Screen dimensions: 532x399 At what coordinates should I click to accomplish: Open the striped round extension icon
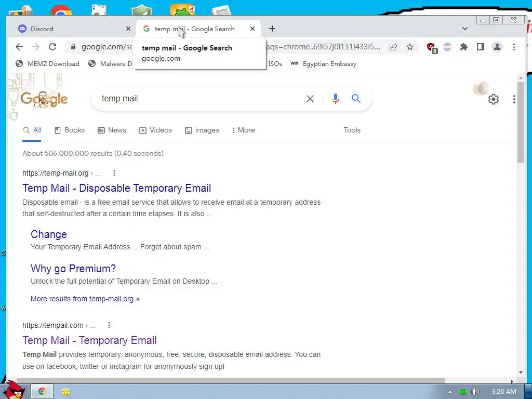tap(447, 47)
